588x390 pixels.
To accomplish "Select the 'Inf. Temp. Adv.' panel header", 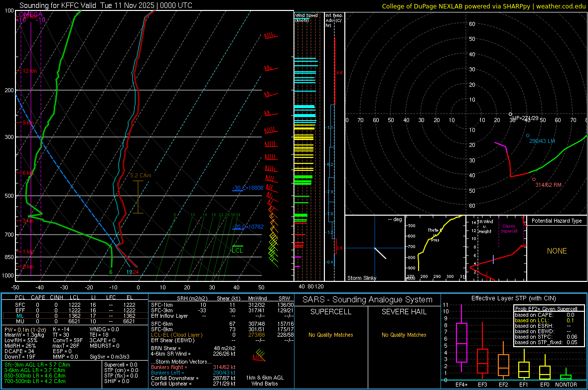I will [334, 20].
